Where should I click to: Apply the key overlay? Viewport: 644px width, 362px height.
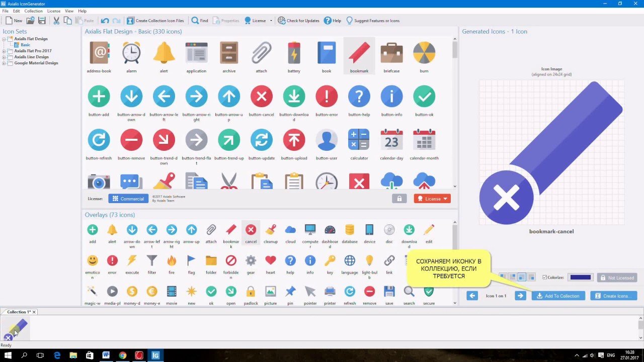point(330,260)
